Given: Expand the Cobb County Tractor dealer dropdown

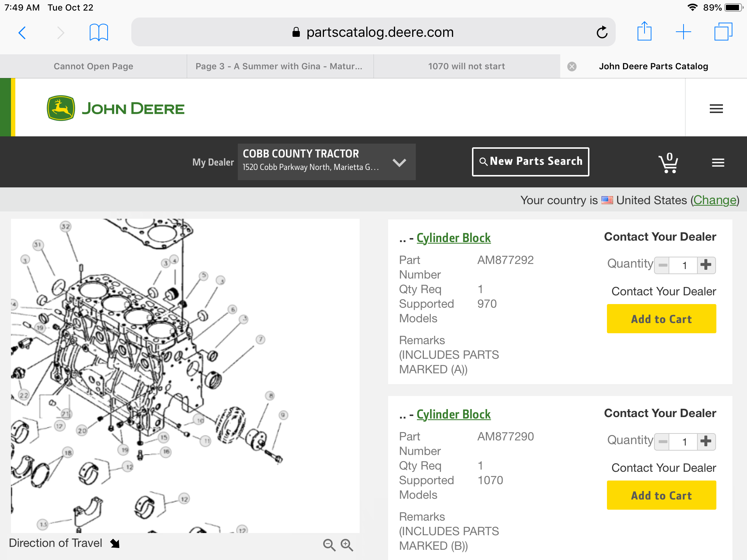Looking at the screenshot, I should pyautogui.click(x=326, y=162).
